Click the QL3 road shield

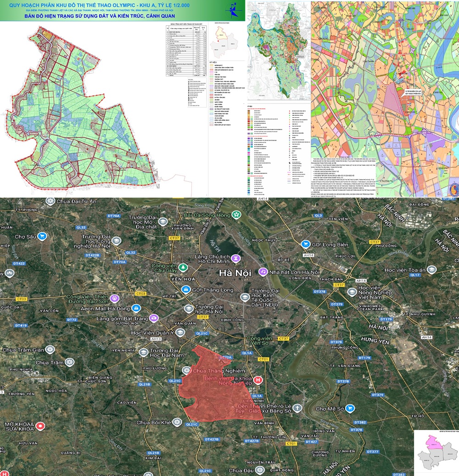[x=319, y=215]
